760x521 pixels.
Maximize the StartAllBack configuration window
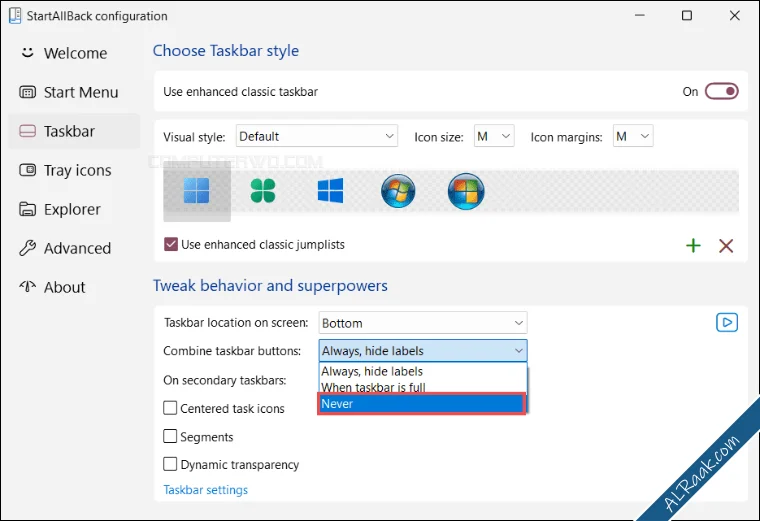pyautogui.click(x=686, y=16)
